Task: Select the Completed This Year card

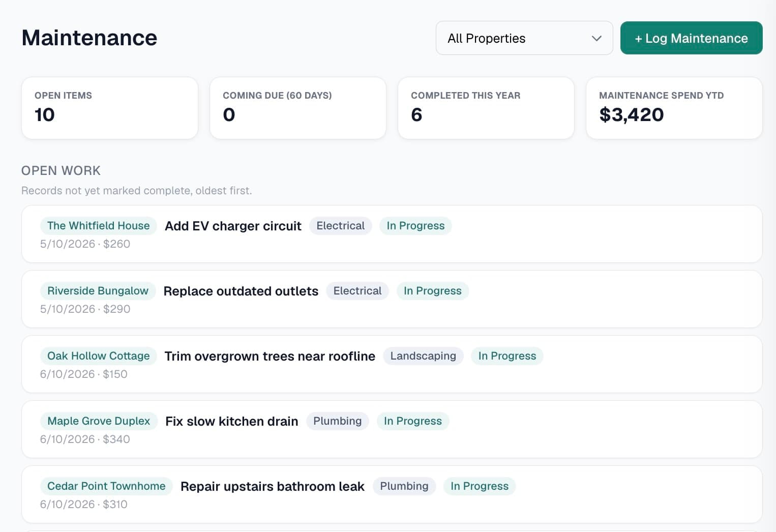Action: tap(486, 108)
